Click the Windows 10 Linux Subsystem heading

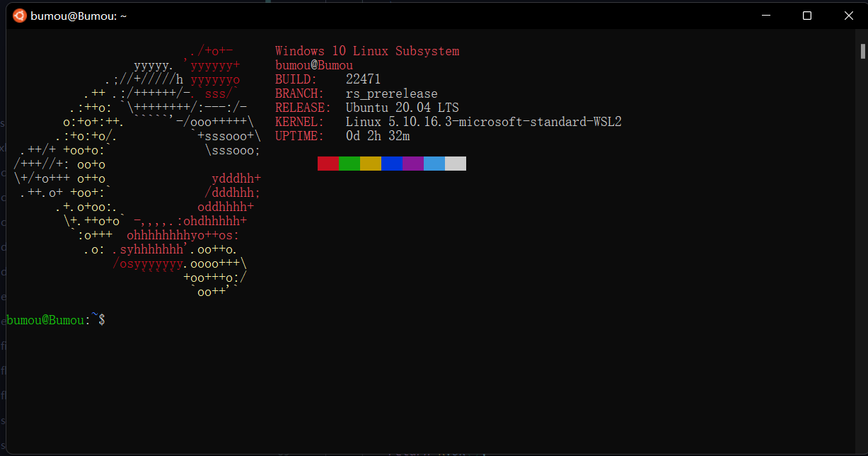tap(367, 50)
